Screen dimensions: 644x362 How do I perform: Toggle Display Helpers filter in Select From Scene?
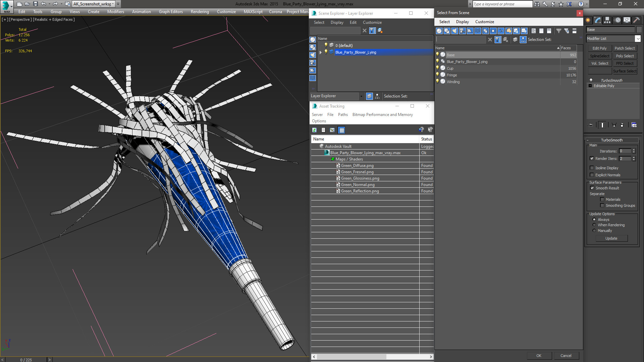470,31
